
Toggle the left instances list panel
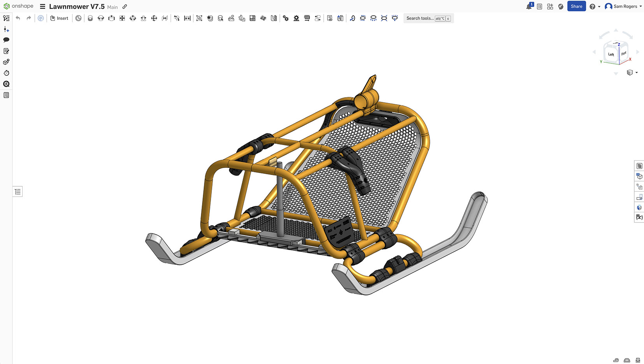(x=18, y=192)
